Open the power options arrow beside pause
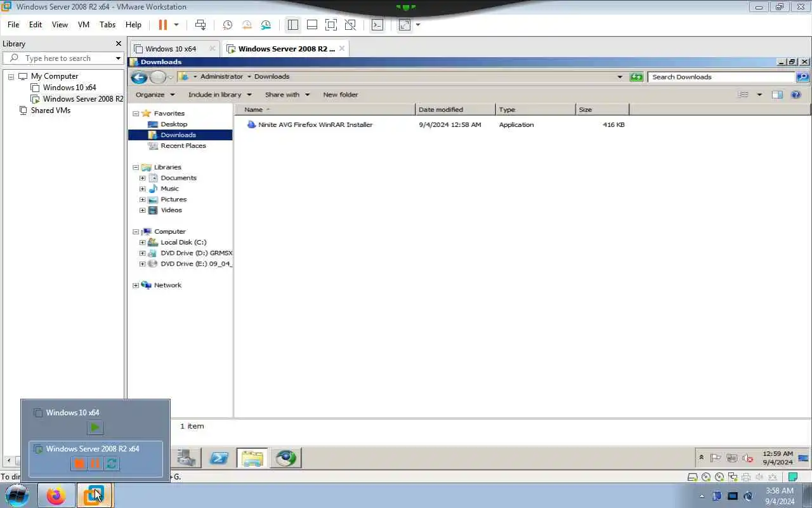Screen dimensions: 812x508 coord(176,25)
